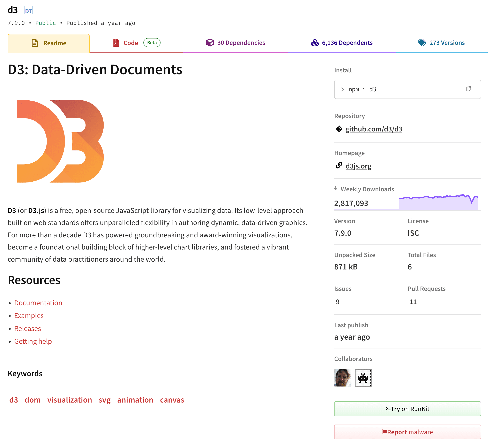Viewport: 492px width, 448px height.
Task: Click the Version 7.9.0 value in sidebar
Action: 343,233
